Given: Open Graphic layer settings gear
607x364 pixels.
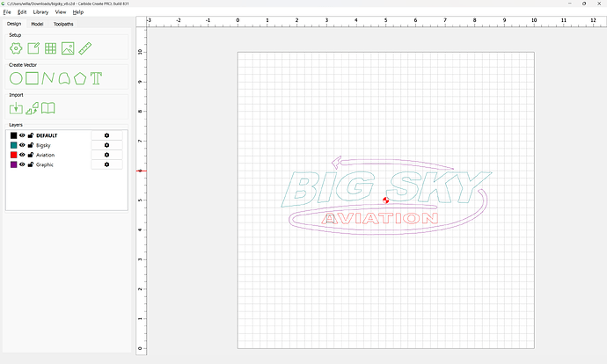Looking at the screenshot, I should [106, 164].
